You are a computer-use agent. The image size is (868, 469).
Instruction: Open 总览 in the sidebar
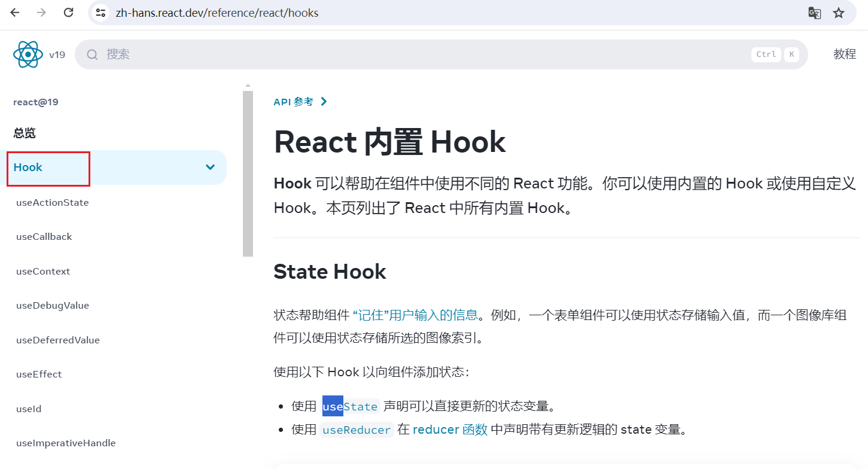[25, 133]
